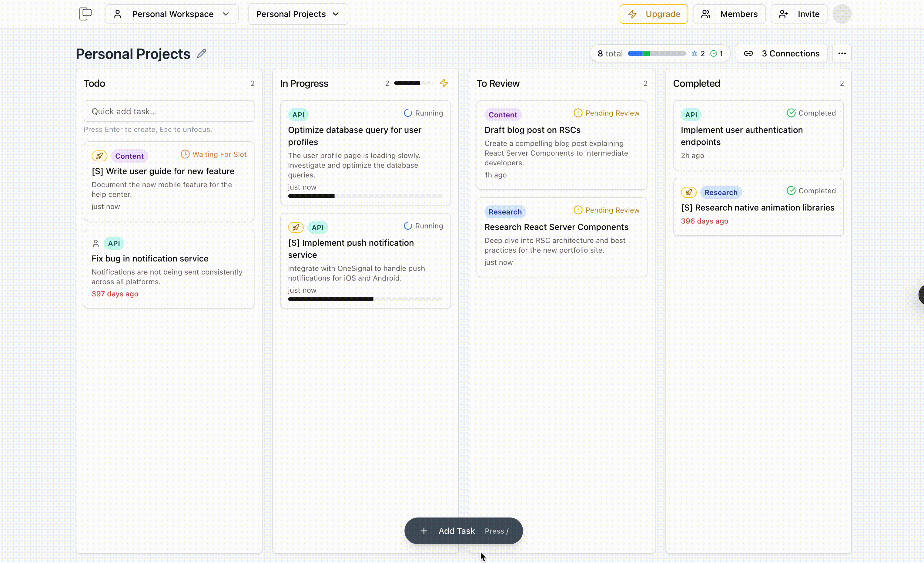The image size is (924, 563).
Task: Click the link icon in Connections button
Action: click(x=748, y=53)
